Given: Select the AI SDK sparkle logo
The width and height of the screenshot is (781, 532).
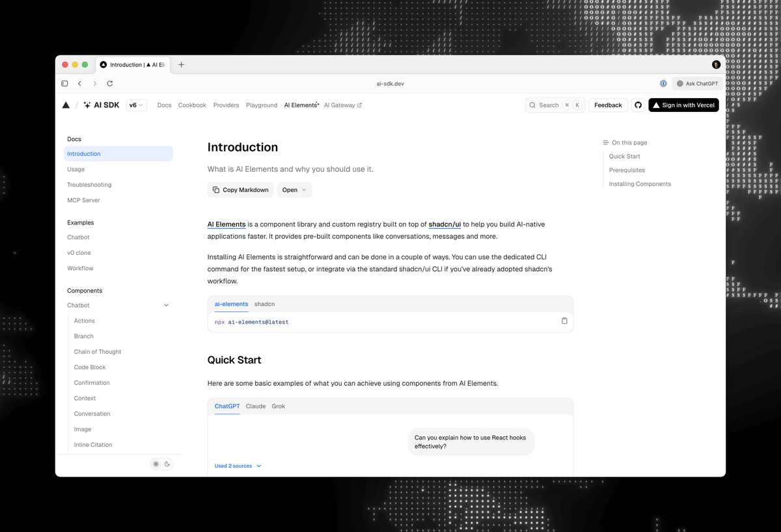Looking at the screenshot, I should pyautogui.click(x=87, y=105).
